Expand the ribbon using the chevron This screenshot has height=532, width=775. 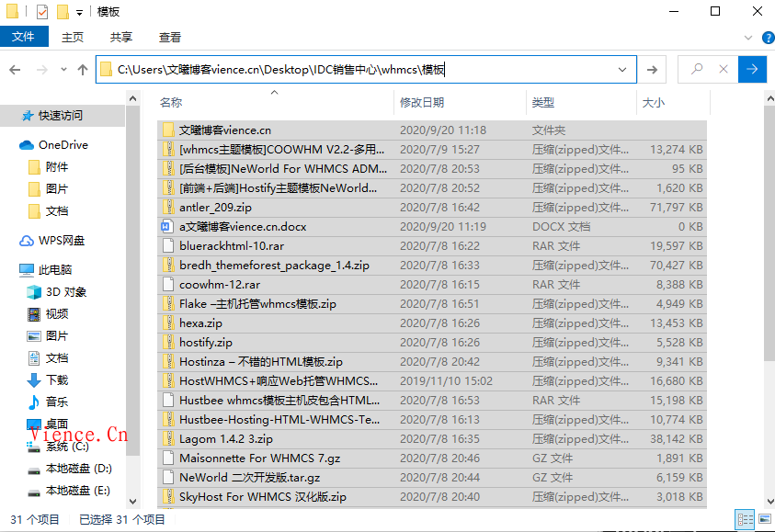pyautogui.click(x=745, y=38)
